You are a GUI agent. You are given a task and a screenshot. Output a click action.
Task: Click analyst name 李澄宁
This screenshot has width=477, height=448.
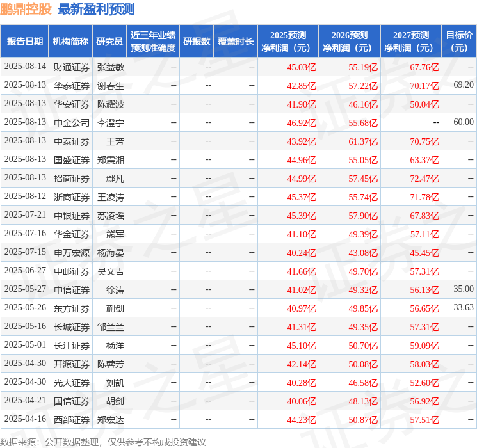[111, 123]
